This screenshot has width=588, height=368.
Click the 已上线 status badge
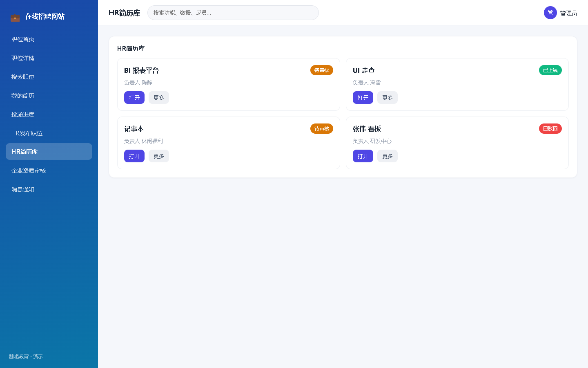tap(550, 70)
